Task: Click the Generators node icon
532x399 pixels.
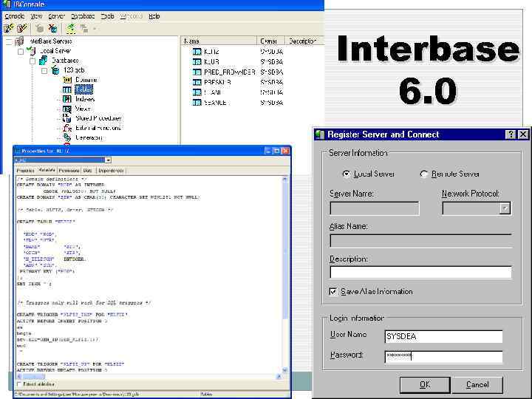Action: (x=67, y=137)
